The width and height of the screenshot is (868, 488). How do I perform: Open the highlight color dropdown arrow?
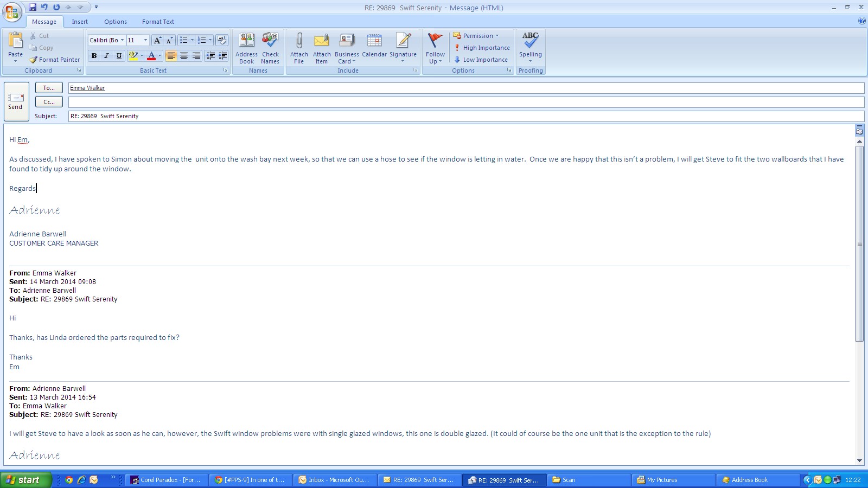(x=142, y=56)
